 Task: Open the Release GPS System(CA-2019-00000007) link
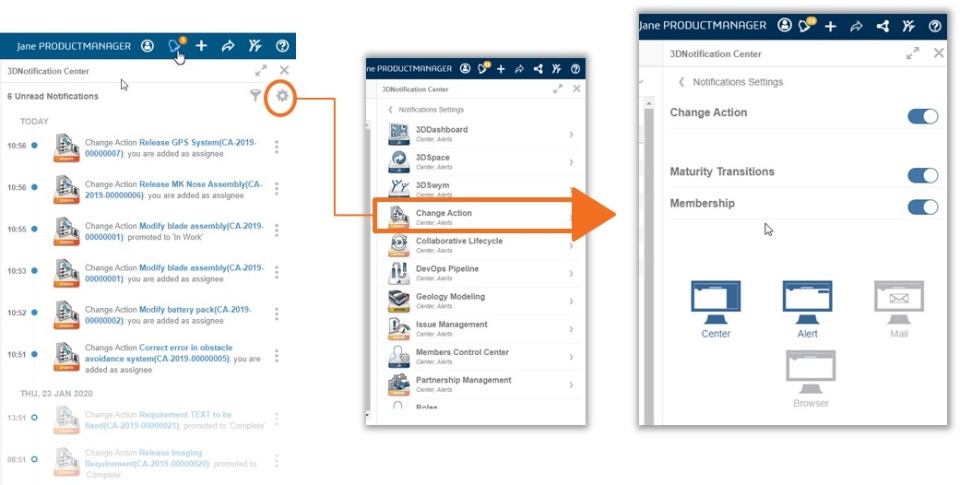coord(171,148)
